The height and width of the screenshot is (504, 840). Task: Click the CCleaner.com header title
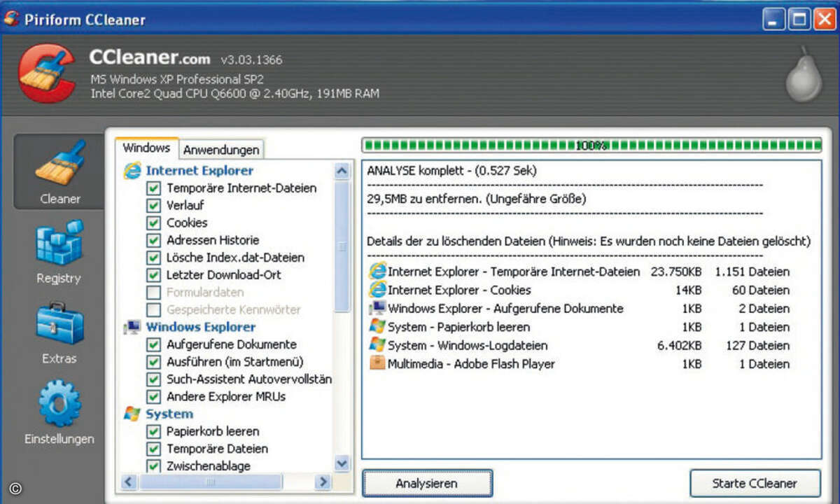point(150,57)
